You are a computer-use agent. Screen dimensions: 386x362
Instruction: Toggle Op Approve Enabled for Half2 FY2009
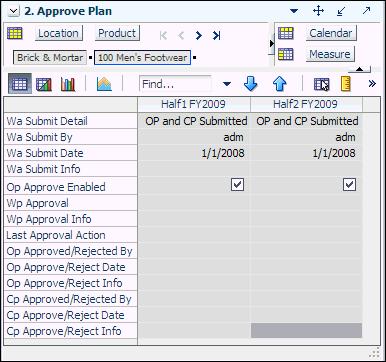349,184
